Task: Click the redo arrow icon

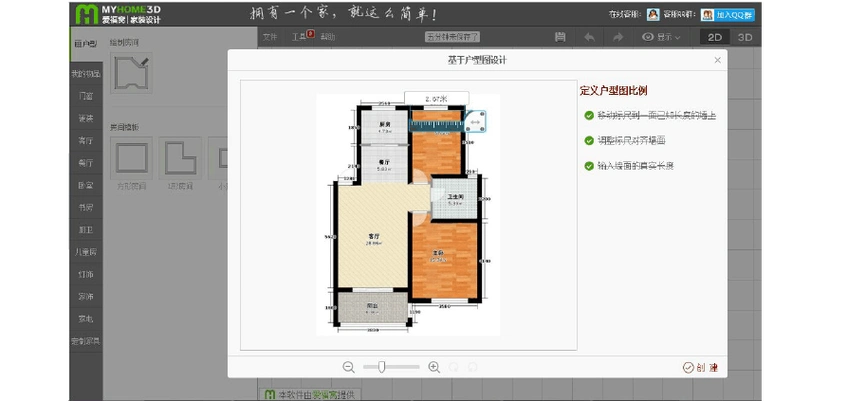Action: coord(618,37)
